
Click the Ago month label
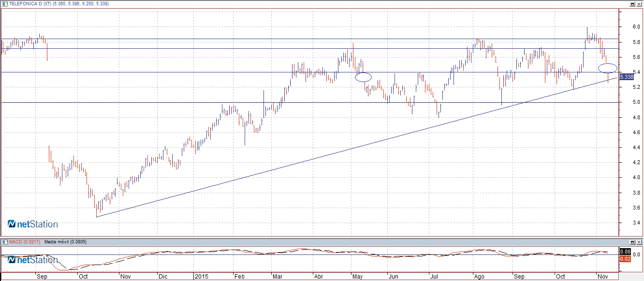click(x=479, y=277)
